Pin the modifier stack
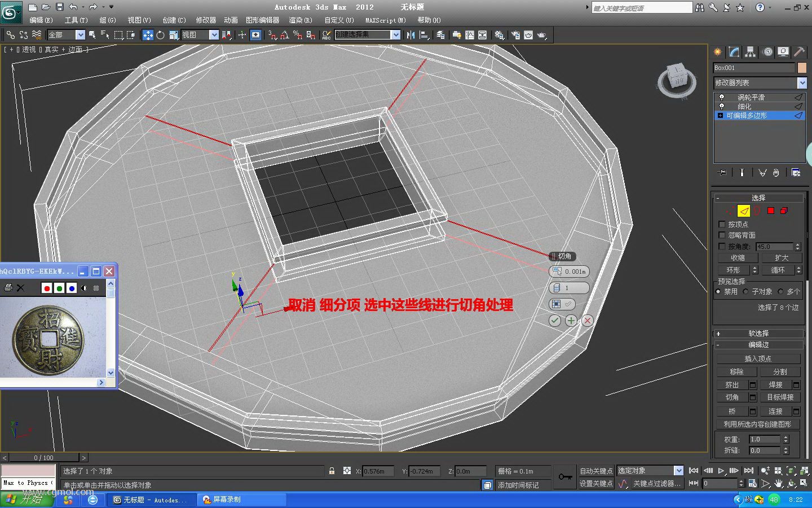This screenshot has width=812, height=508. (x=722, y=173)
